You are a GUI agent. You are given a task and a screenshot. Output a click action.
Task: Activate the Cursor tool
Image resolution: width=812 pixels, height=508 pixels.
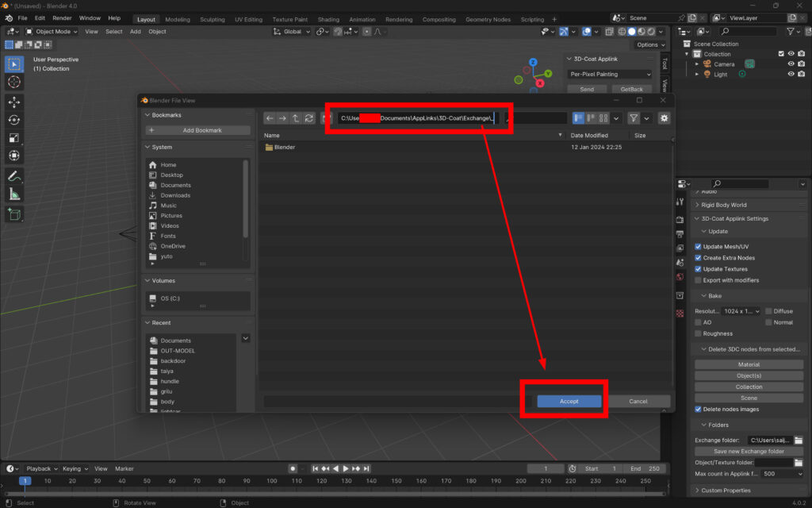(13, 82)
